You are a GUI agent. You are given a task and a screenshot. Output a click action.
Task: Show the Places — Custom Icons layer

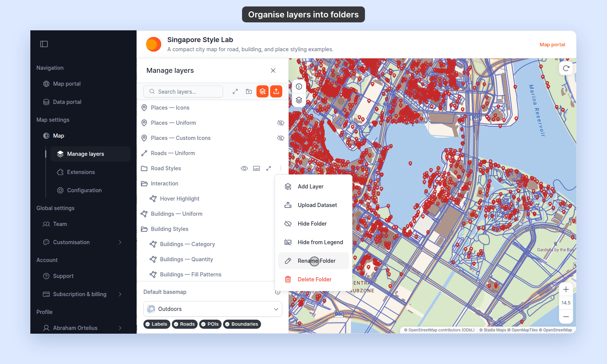tap(281, 138)
